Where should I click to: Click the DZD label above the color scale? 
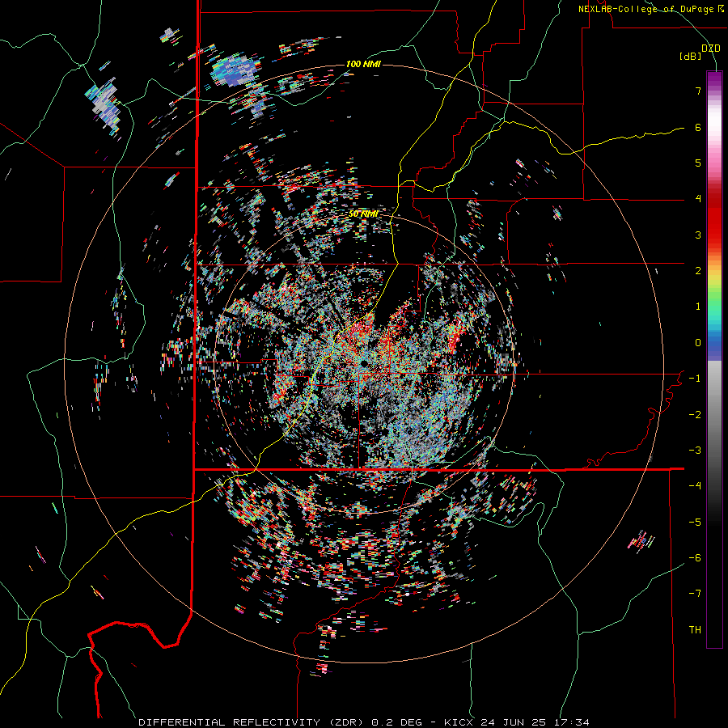[711, 49]
